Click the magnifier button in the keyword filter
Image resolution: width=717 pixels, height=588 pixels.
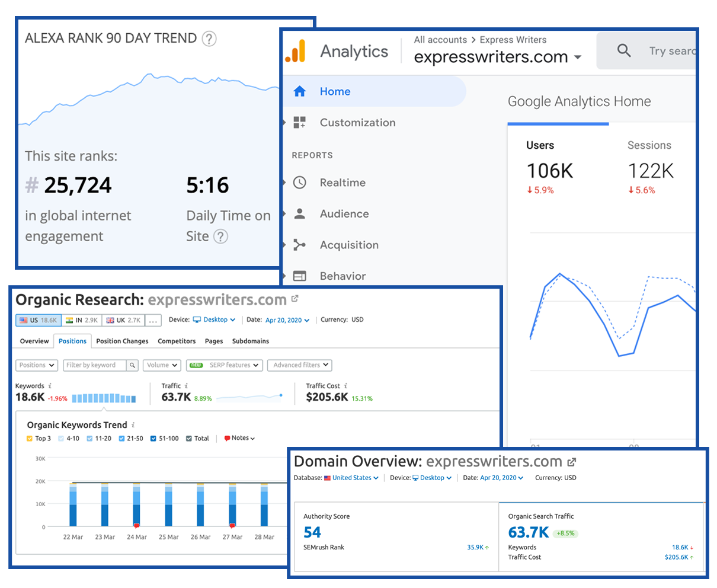[133, 365]
